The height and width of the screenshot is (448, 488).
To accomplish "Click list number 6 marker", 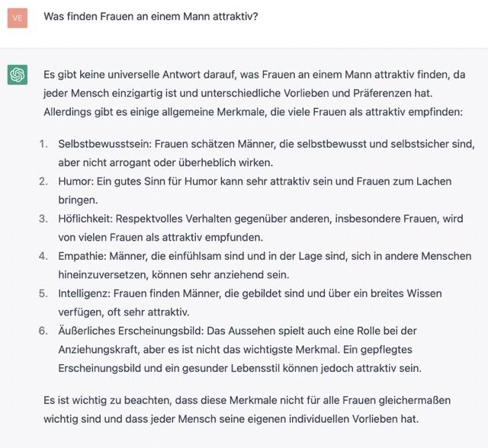I will coord(43,331).
